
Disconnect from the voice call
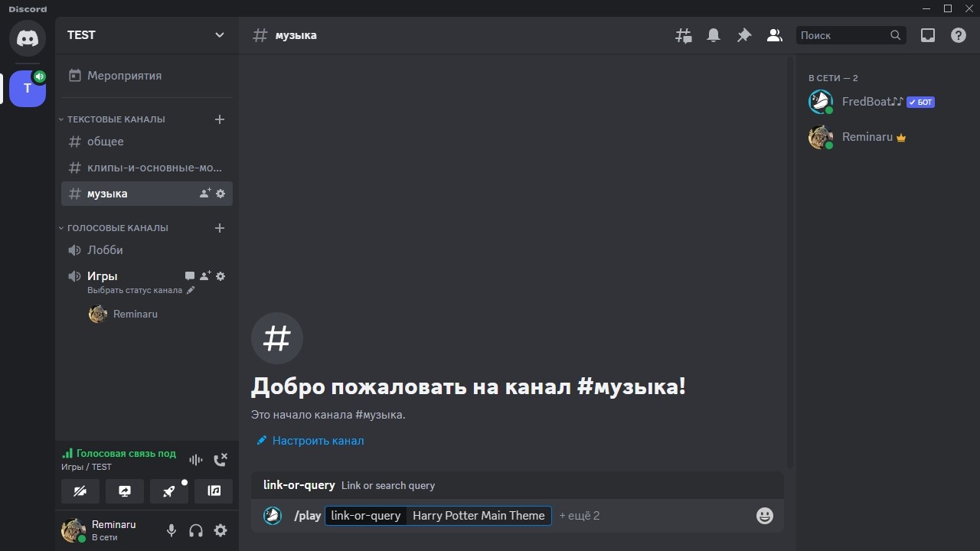pos(220,460)
